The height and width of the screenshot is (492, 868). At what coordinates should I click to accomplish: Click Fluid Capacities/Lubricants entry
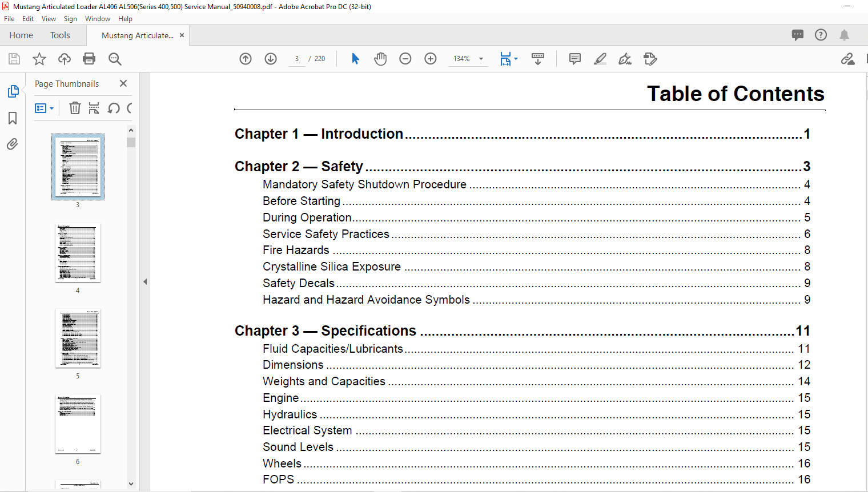point(536,349)
